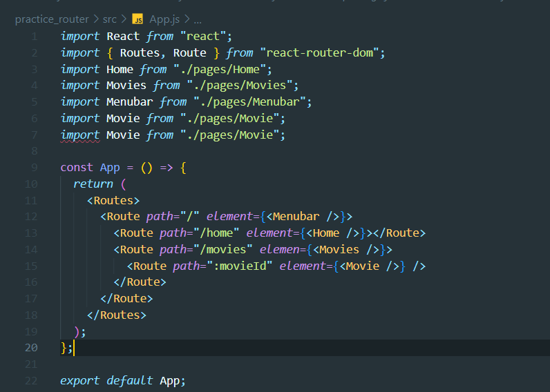550x392 pixels.
Task: Click App in the const declaration
Action: click(x=110, y=168)
